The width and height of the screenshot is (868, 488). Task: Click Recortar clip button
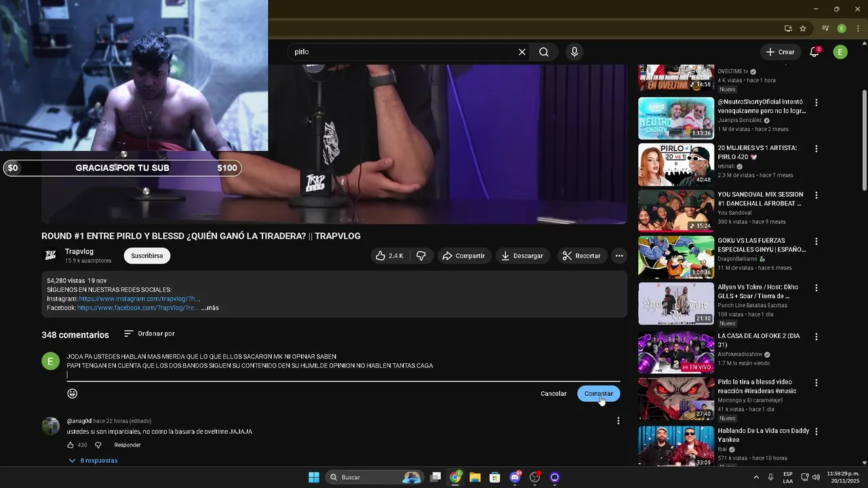click(581, 256)
